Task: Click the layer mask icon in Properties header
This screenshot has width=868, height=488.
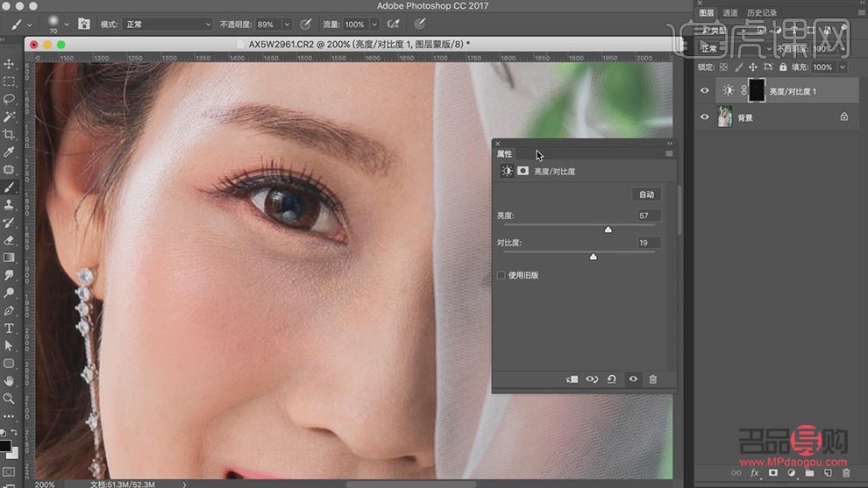Action: click(x=523, y=171)
